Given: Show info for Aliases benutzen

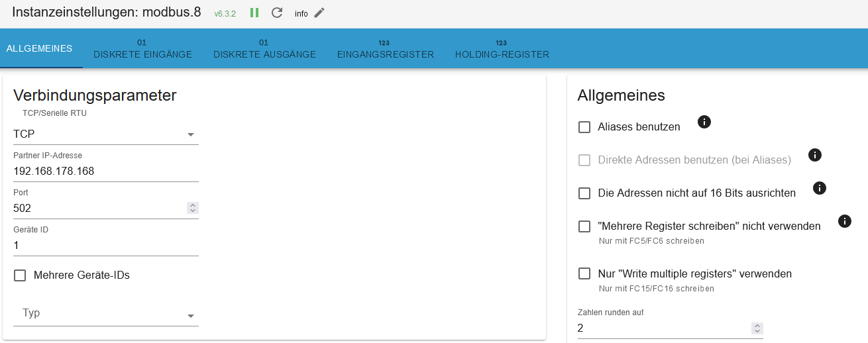Looking at the screenshot, I should click(x=704, y=122).
